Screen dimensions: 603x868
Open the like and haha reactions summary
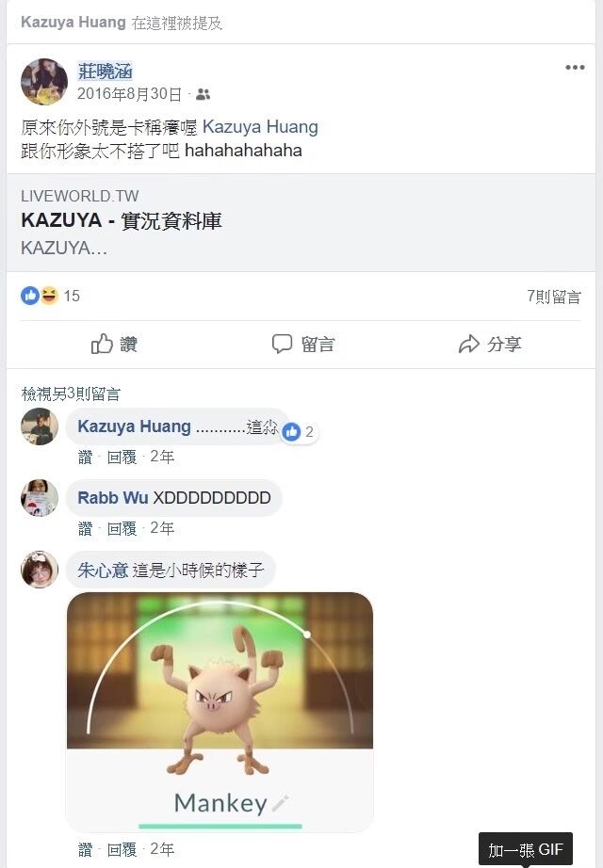tap(50, 296)
